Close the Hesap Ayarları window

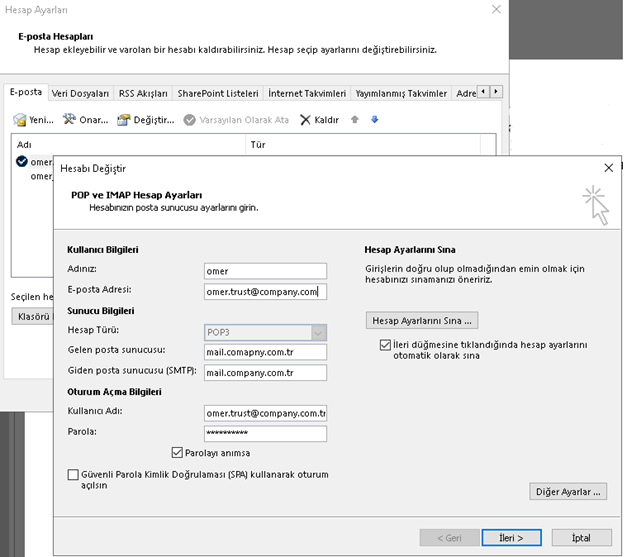(496, 9)
